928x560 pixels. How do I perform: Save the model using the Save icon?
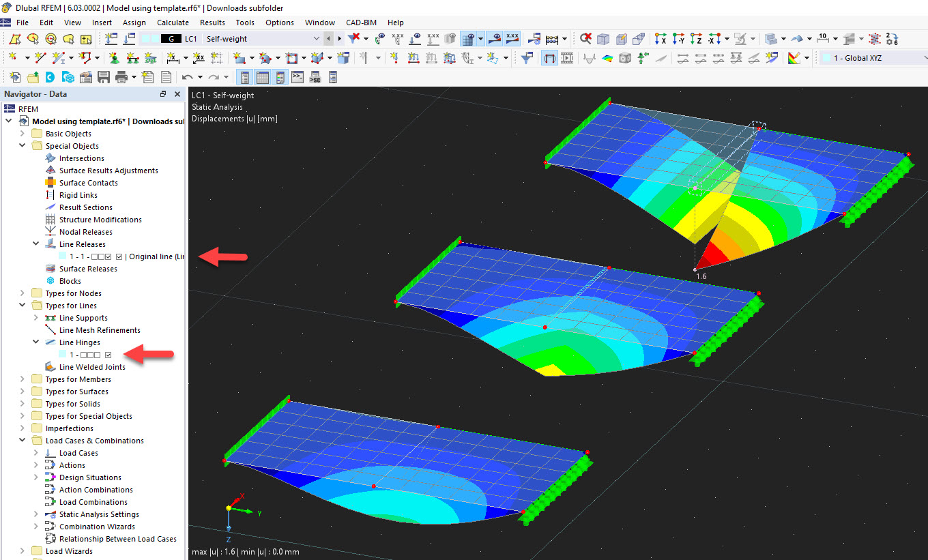[102, 76]
